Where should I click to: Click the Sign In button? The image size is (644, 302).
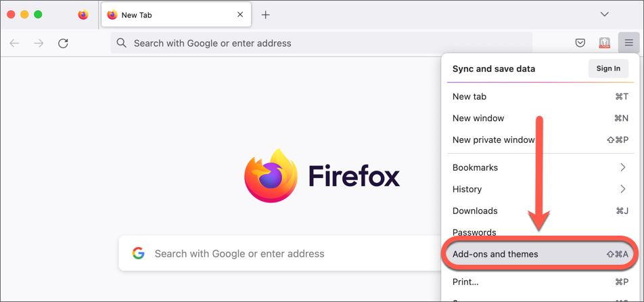608,68
